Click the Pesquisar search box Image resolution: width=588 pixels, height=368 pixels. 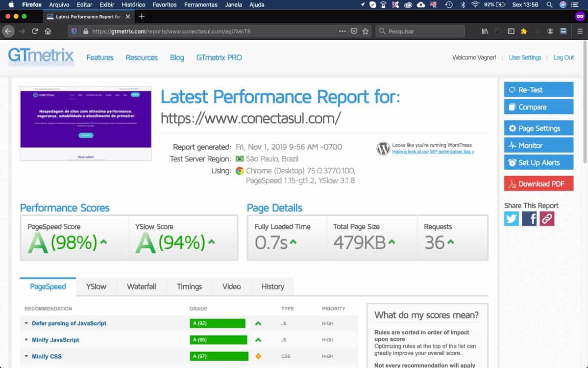click(x=420, y=31)
